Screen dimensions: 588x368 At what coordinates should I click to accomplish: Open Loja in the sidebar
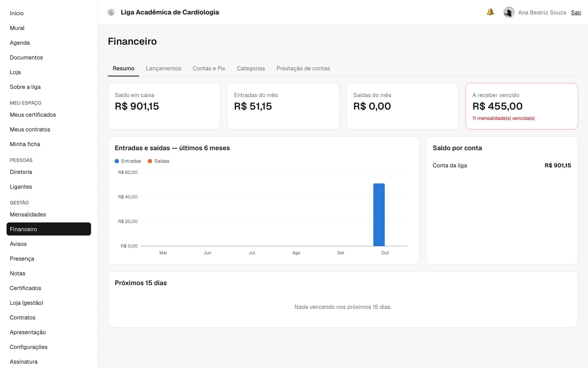point(49,72)
